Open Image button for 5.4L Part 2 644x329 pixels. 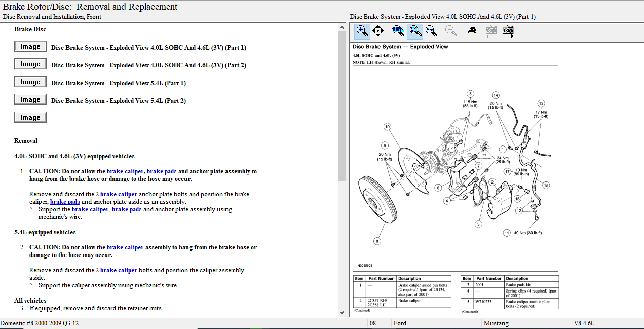pyautogui.click(x=30, y=100)
